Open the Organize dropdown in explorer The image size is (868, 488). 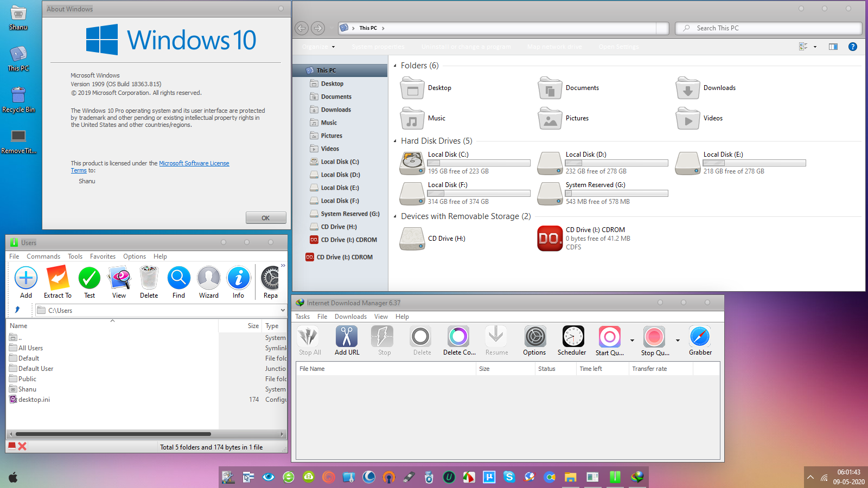[x=318, y=47]
